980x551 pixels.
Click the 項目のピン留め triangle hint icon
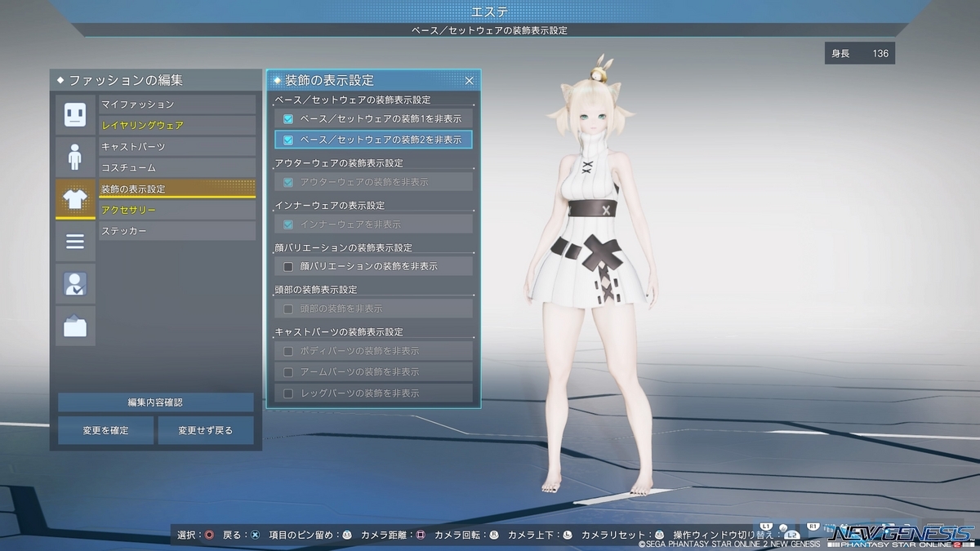click(x=346, y=535)
